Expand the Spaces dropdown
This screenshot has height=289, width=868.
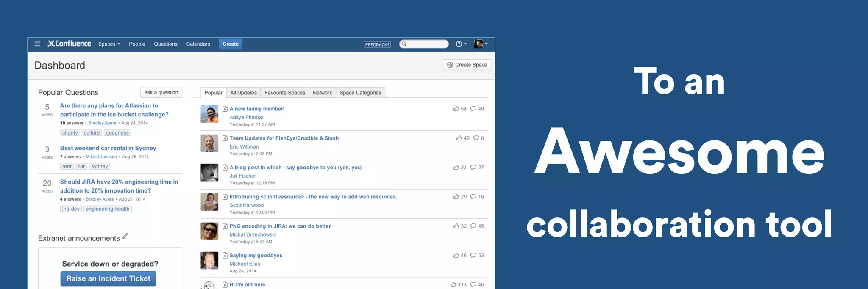click(x=109, y=44)
